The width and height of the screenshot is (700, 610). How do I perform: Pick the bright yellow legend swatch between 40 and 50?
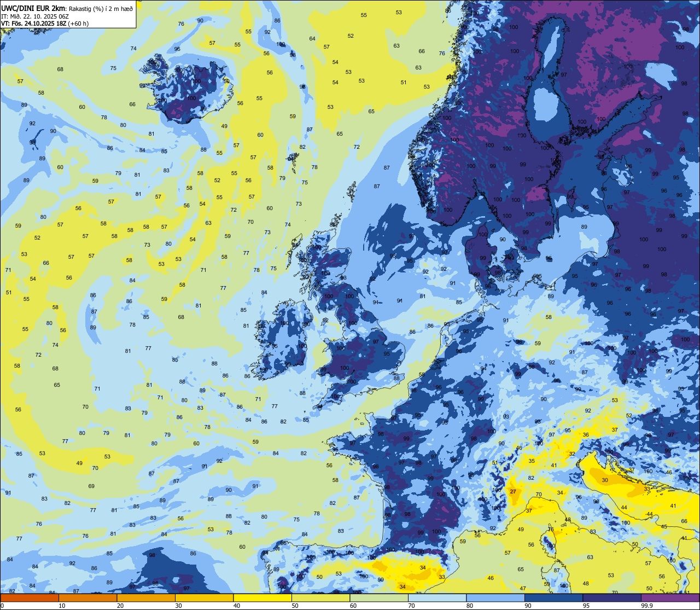click(262, 597)
